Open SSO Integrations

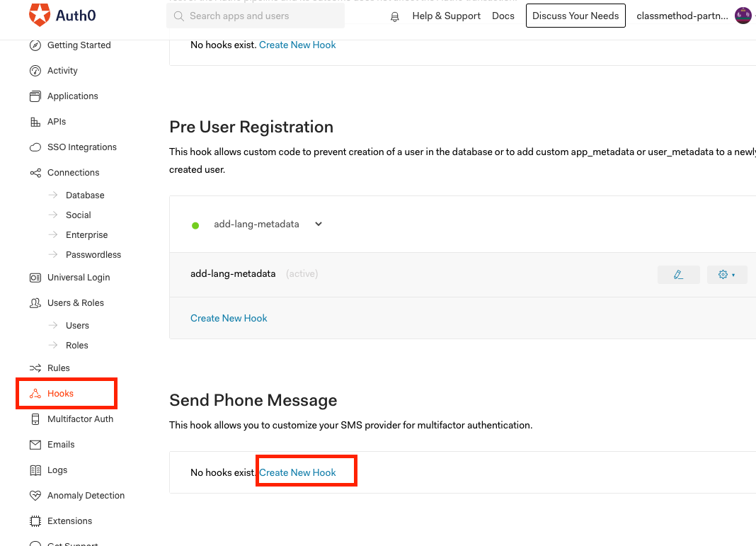pyautogui.click(x=82, y=147)
